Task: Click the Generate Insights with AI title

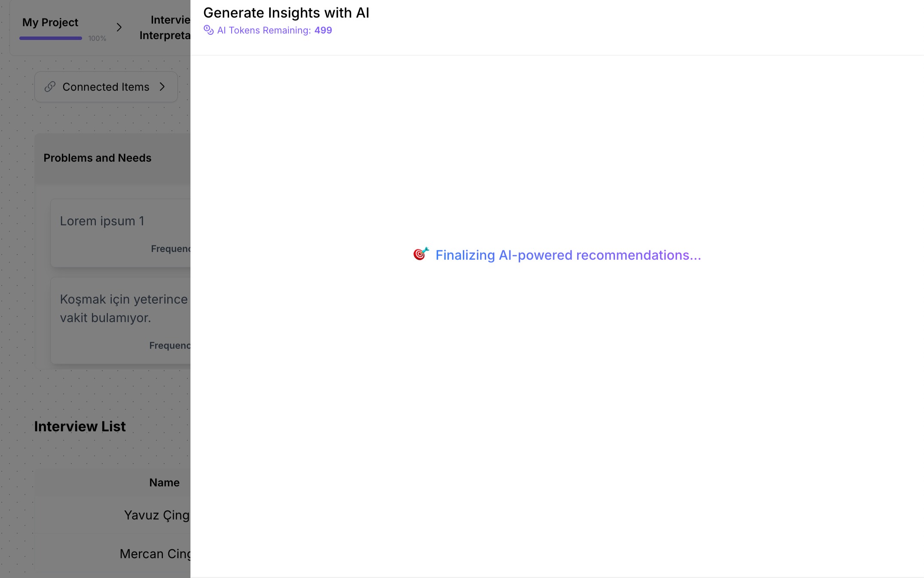Action: (x=286, y=13)
